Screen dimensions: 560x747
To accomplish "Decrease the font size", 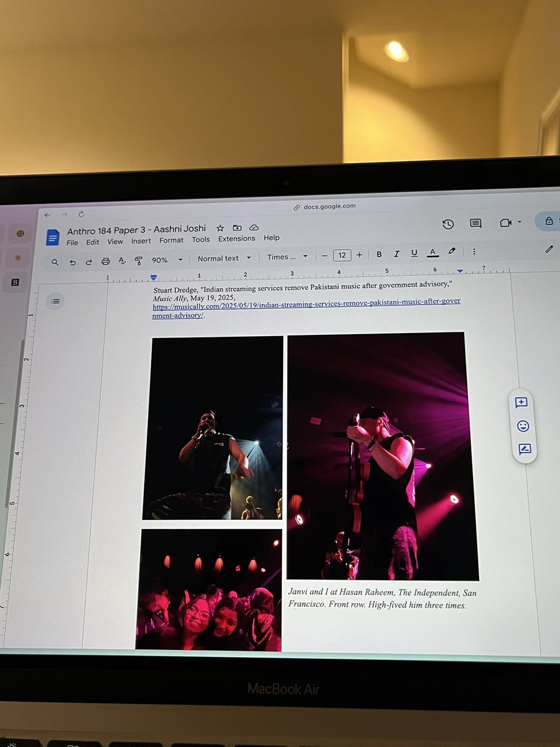I will pos(324,255).
